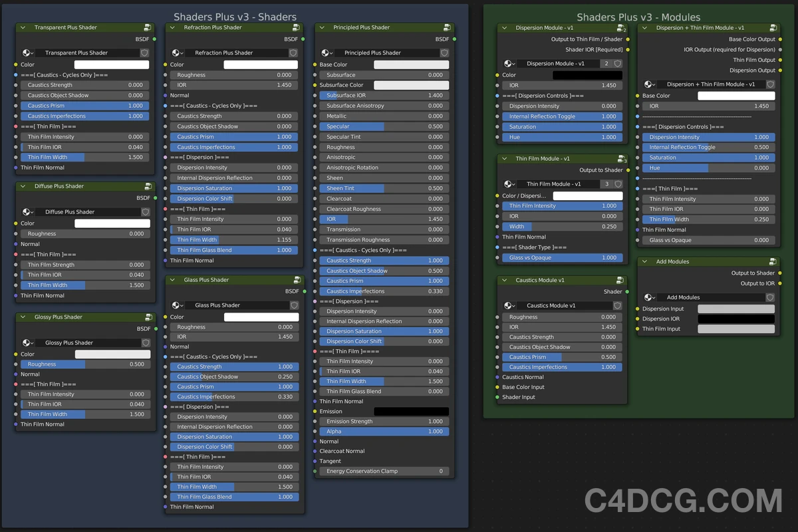The image size is (798, 532).
Task: Click the 2 user count button on Dispersion Module
Action: (x=606, y=64)
